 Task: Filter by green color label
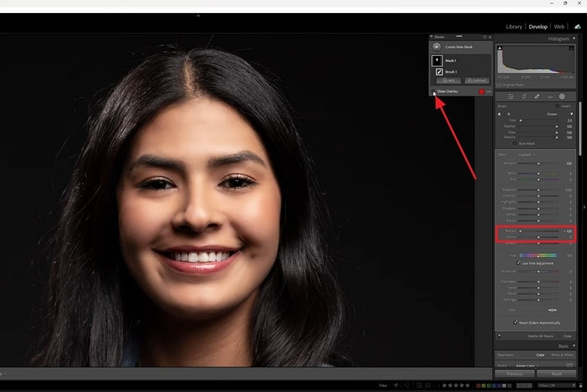coord(488,385)
